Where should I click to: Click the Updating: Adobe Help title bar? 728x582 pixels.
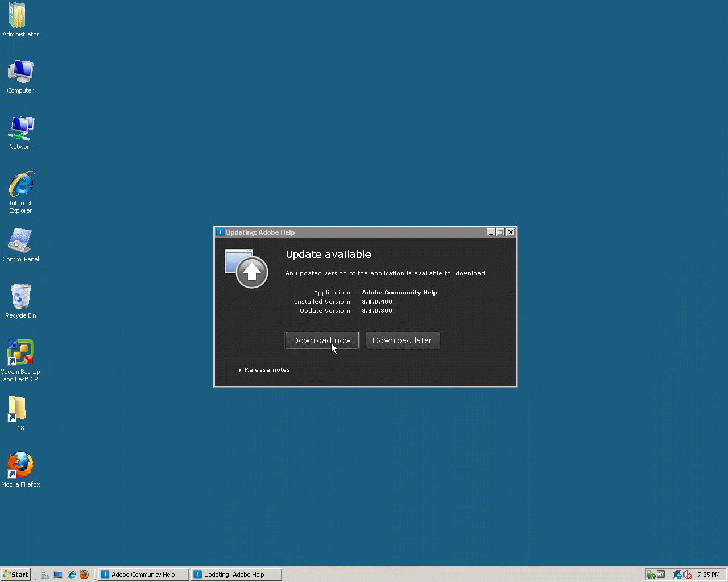(366, 232)
